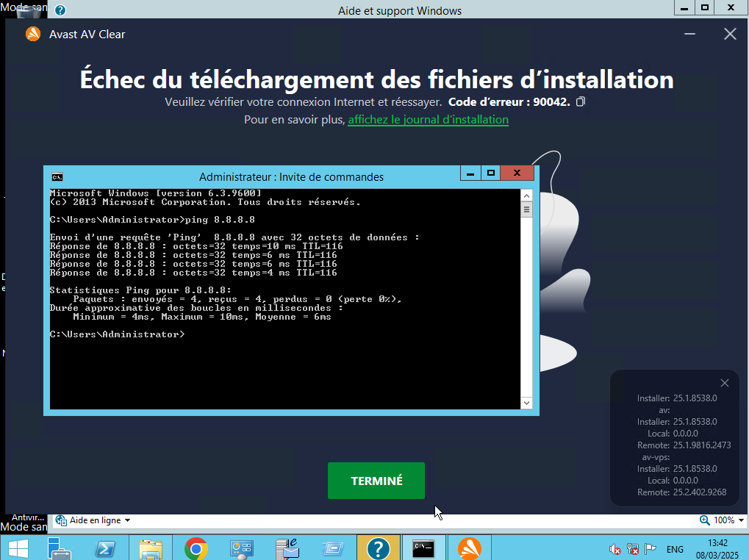Image resolution: width=749 pixels, height=560 pixels.
Task: Click the muted volume icon in the tray
Action: (615, 549)
